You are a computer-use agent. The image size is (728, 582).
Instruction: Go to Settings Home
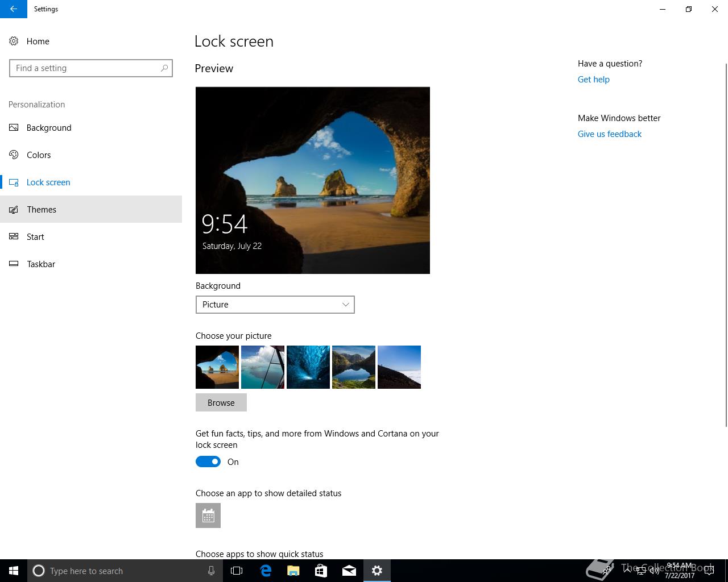pos(91,41)
